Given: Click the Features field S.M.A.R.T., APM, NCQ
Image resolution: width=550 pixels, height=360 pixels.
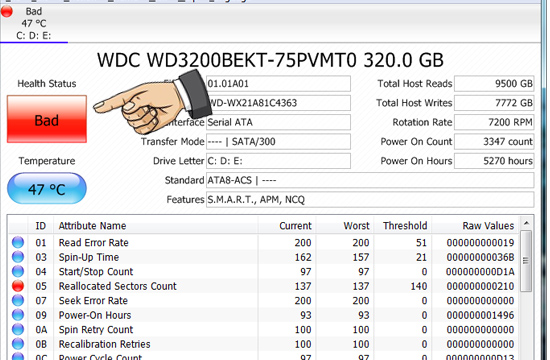Looking at the screenshot, I should [370, 199].
